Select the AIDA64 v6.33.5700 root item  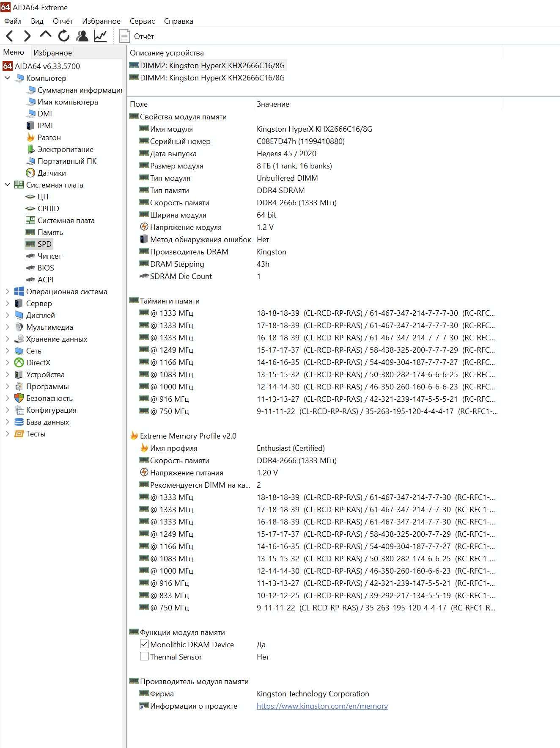(41, 66)
